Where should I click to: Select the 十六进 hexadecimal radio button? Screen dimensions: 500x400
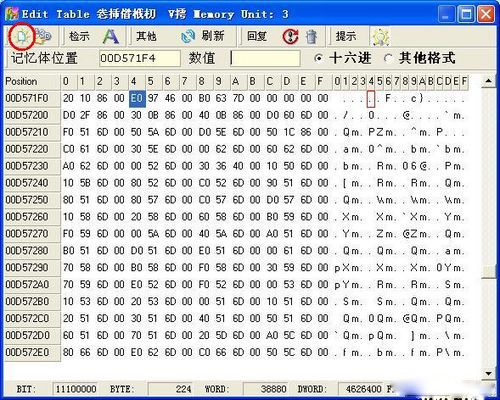tap(319, 58)
